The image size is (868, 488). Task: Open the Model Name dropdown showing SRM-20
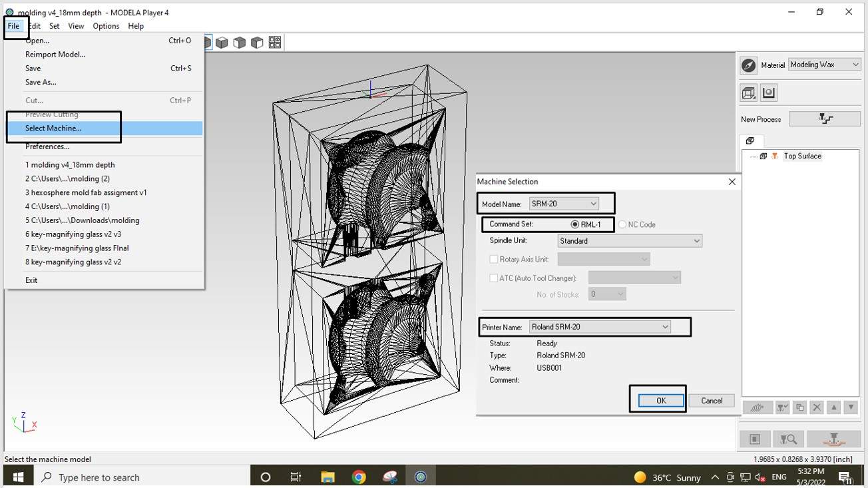[564, 204]
